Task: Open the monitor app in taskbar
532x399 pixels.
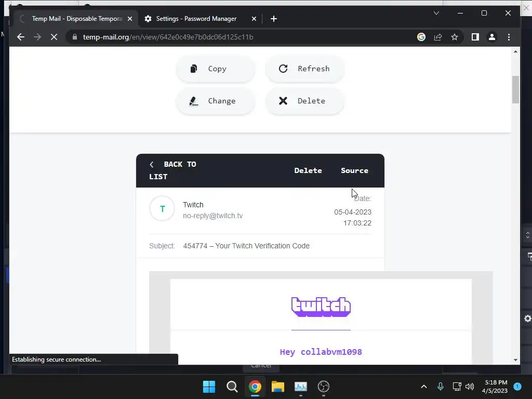Action: 301,387
